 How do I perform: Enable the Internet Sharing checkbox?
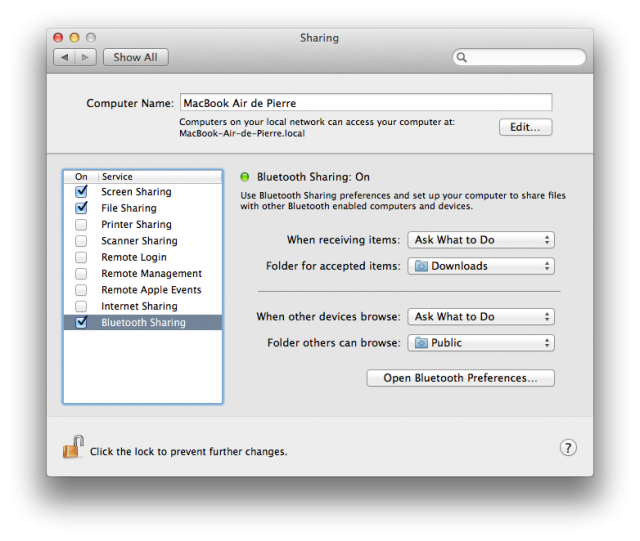tap(81, 306)
